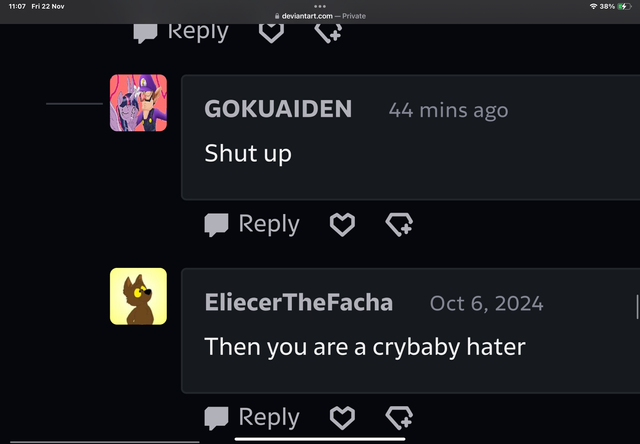Viewport: 640px width, 444px height.
Task: Tap the deviantart.com address bar
Action: point(320,16)
